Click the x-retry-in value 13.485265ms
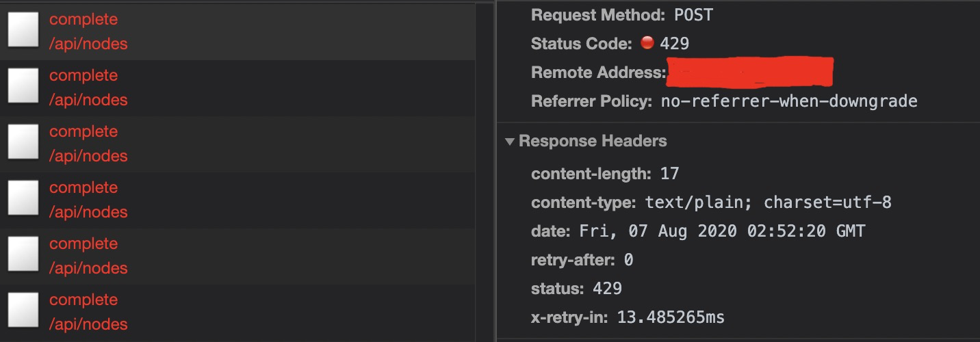Image resolution: width=980 pixels, height=342 pixels. [670, 317]
